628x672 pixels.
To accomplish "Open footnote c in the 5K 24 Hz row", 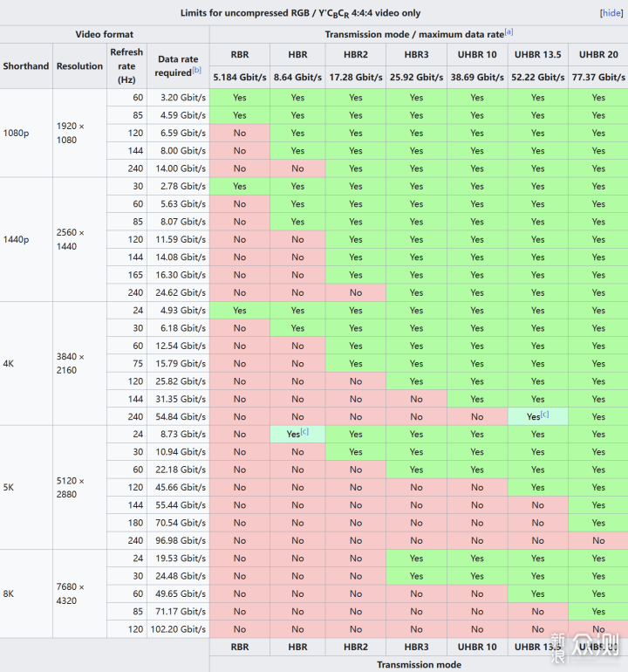I will [x=304, y=432].
